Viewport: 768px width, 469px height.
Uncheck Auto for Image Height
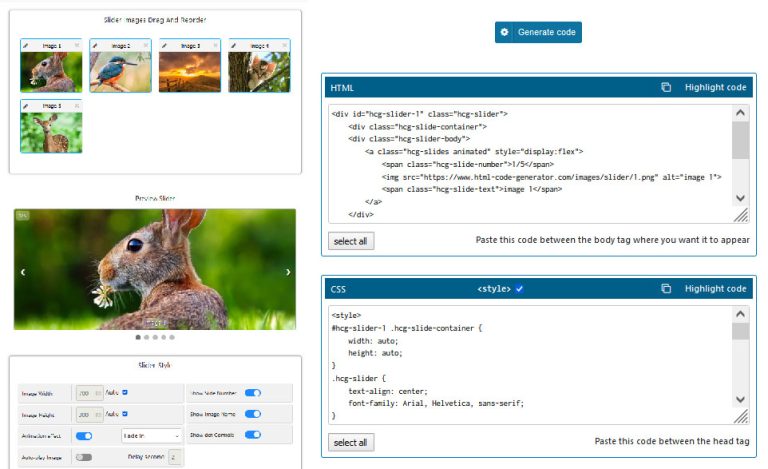coord(125,414)
